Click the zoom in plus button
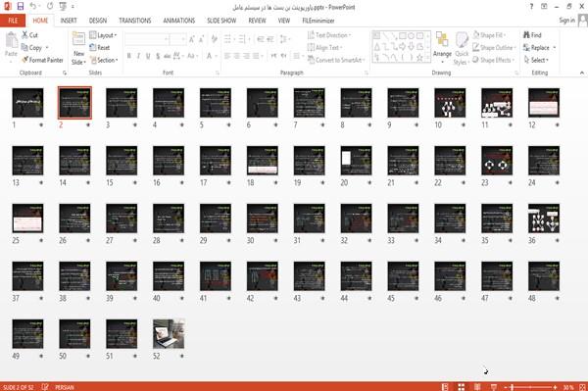 (555, 387)
